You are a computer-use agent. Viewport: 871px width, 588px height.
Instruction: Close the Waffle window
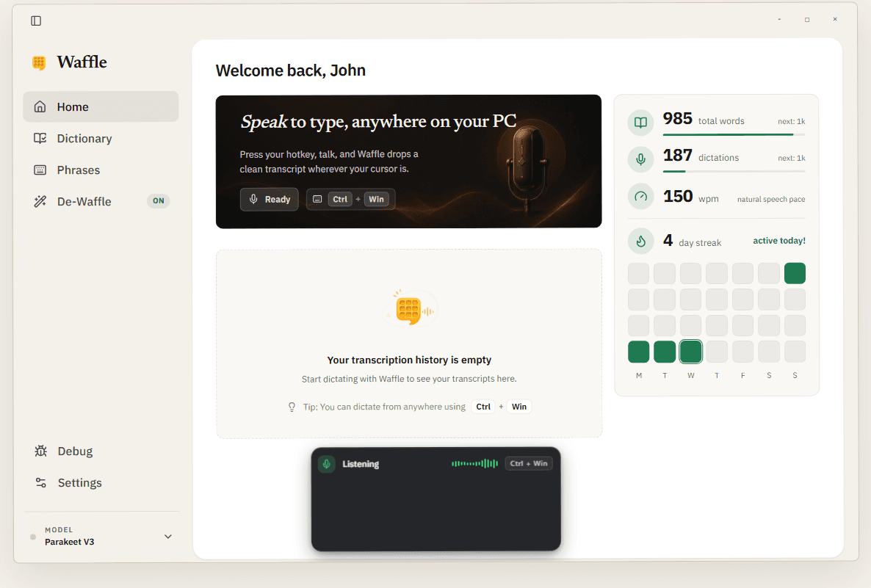point(835,19)
